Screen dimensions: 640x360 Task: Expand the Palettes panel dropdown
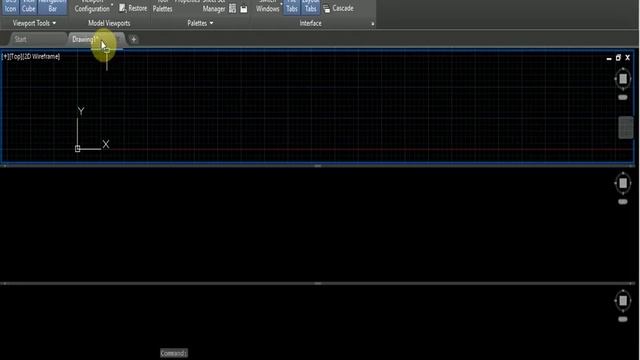coord(200,23)
